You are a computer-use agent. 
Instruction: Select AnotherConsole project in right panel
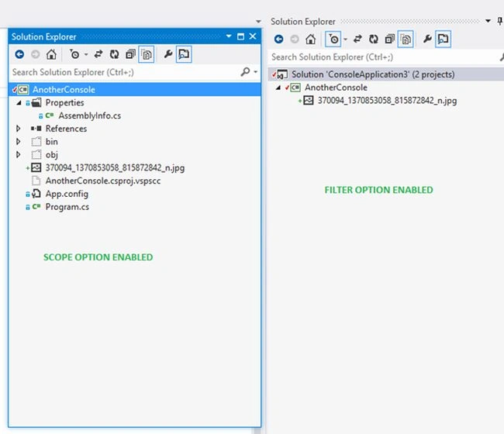pyautogui.click(x=336, y=88)
